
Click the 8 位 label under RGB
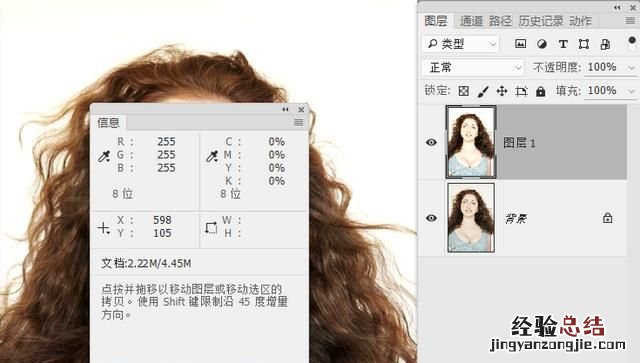(122, 193)
